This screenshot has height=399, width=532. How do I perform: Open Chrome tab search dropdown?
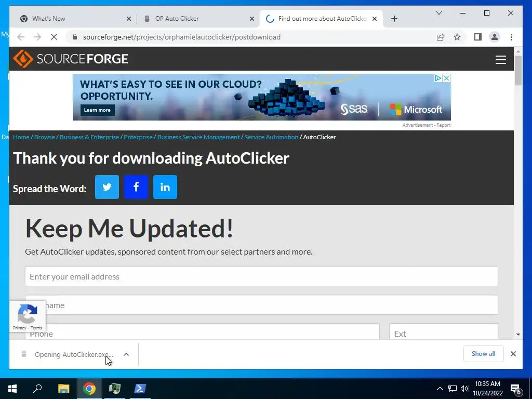point(438,13)
